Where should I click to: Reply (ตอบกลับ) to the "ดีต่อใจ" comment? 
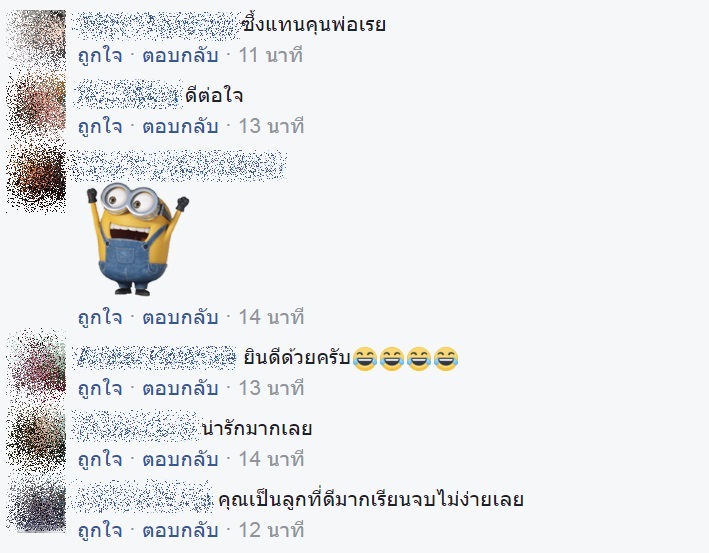click(180, 126)
